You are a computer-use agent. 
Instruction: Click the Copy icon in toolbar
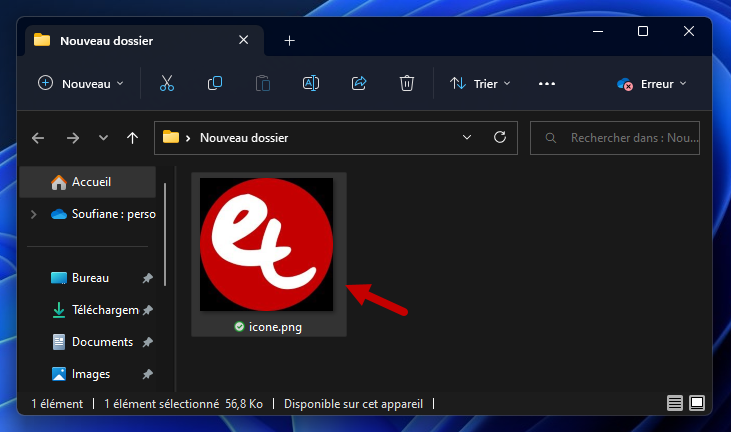click(215, 83)
